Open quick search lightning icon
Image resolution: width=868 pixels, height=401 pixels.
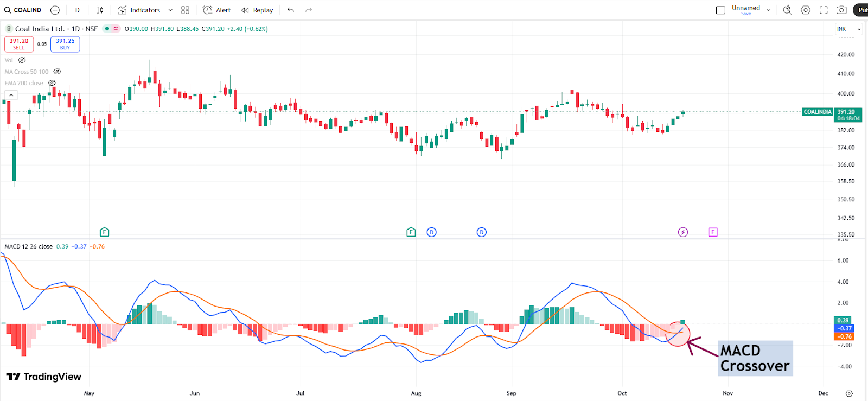click(x=787, y=10)
